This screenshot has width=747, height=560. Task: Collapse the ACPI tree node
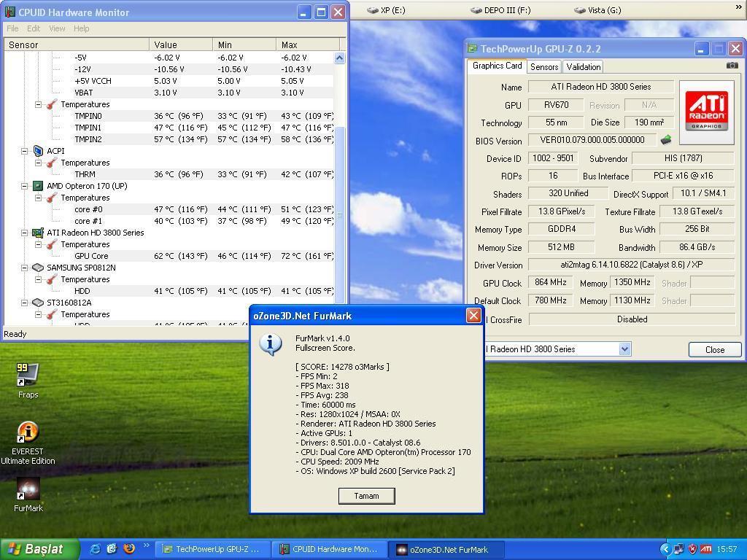pos(24,151)
